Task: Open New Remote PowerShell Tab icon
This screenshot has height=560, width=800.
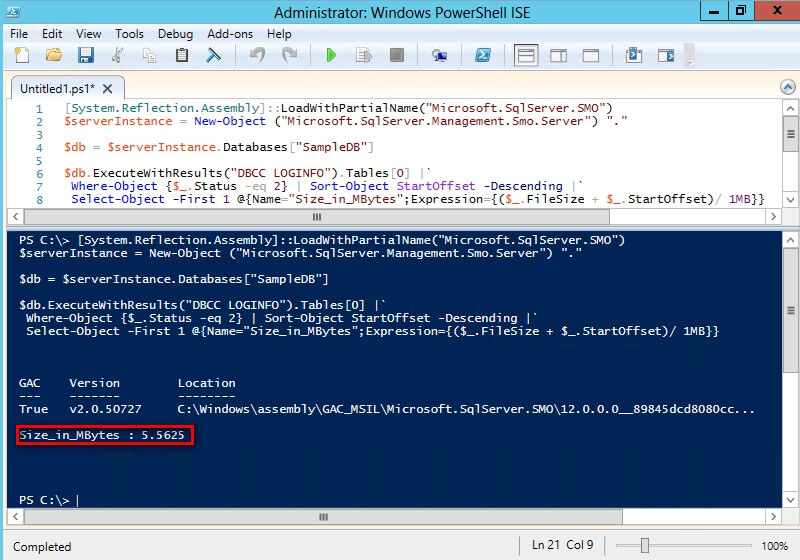Action: click(439, 55)
